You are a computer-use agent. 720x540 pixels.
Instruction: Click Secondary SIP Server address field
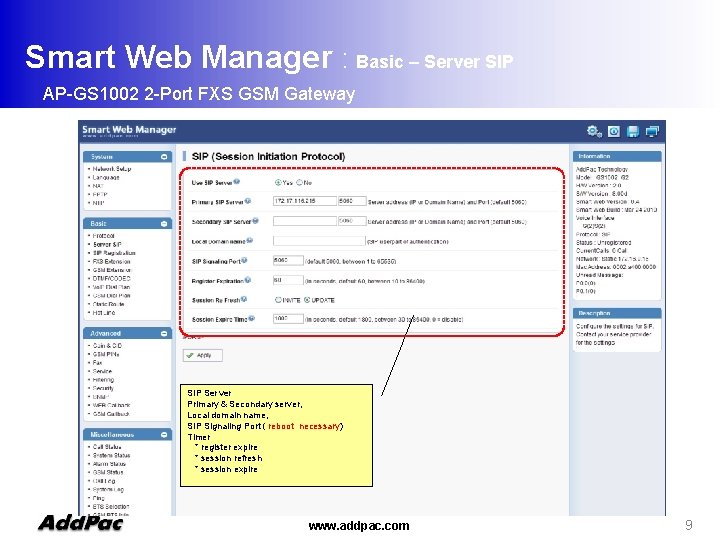[305, 221]
